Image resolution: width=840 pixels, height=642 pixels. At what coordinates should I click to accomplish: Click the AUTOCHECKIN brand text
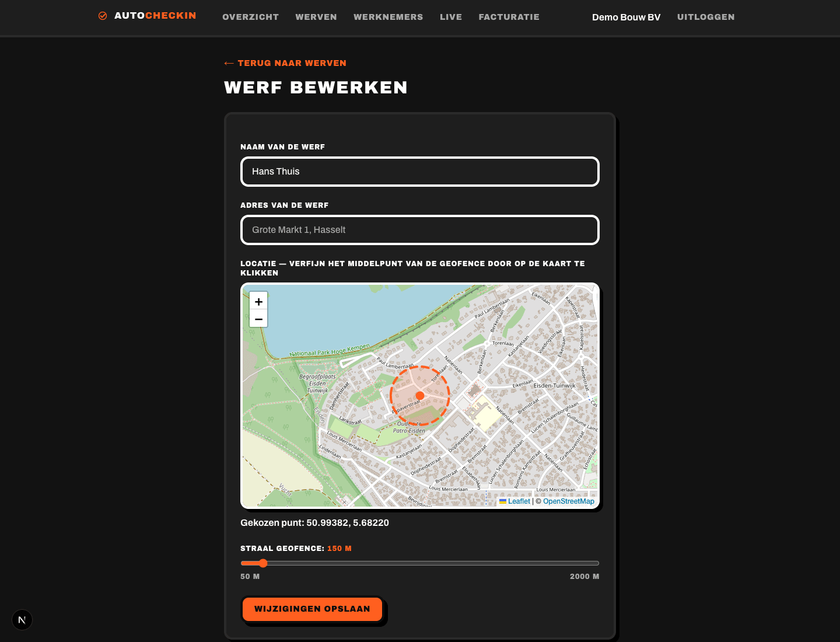click(155, 16)
